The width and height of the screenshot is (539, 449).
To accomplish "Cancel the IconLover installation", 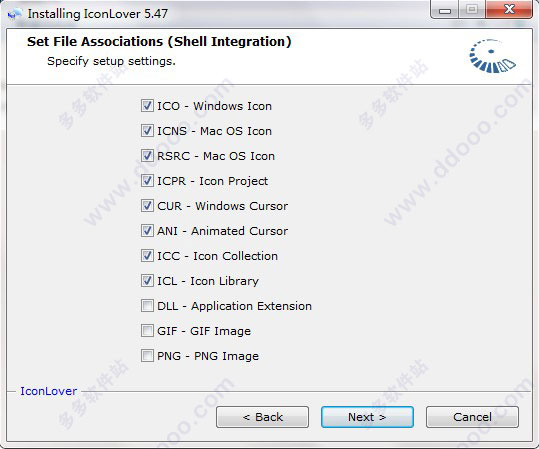I will (x=472, y=417).
